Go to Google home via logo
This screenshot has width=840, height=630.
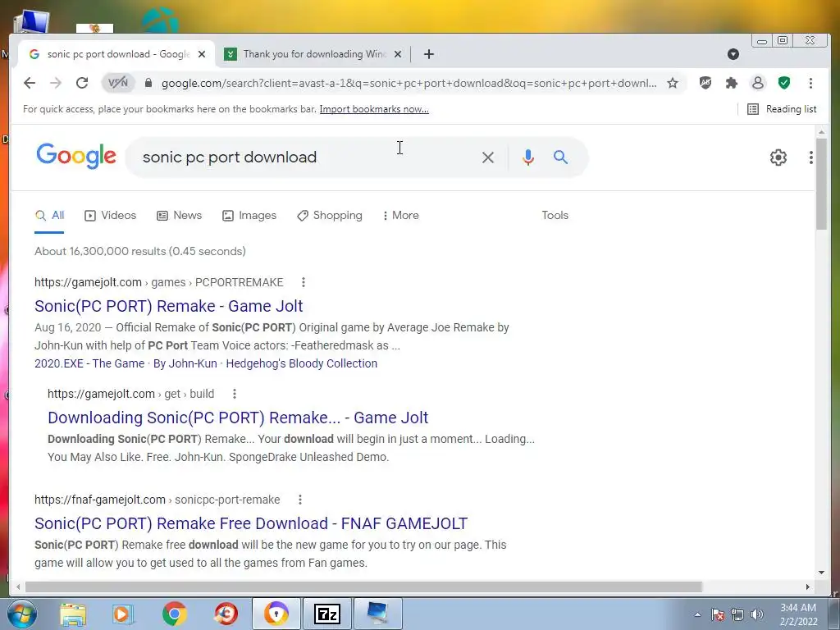click(x=76, y=156)
